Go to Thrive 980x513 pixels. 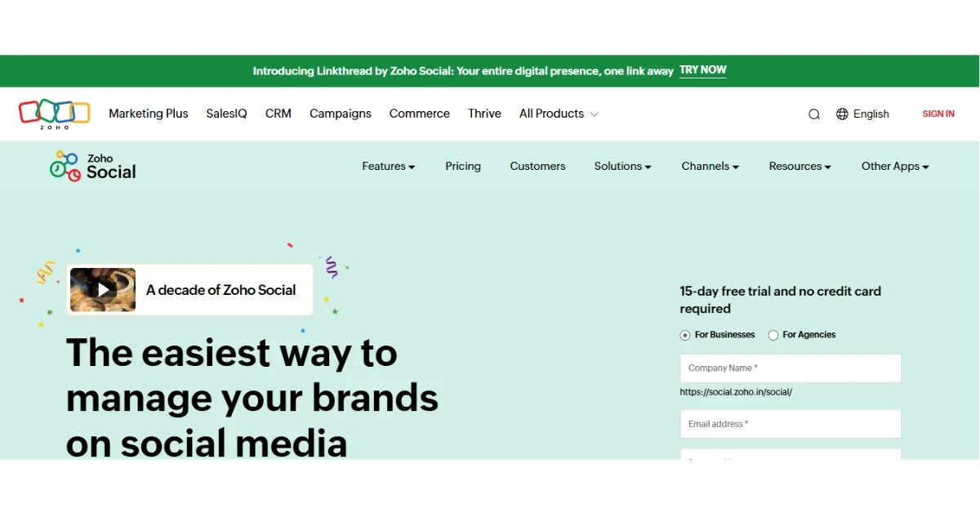[484, 114]
